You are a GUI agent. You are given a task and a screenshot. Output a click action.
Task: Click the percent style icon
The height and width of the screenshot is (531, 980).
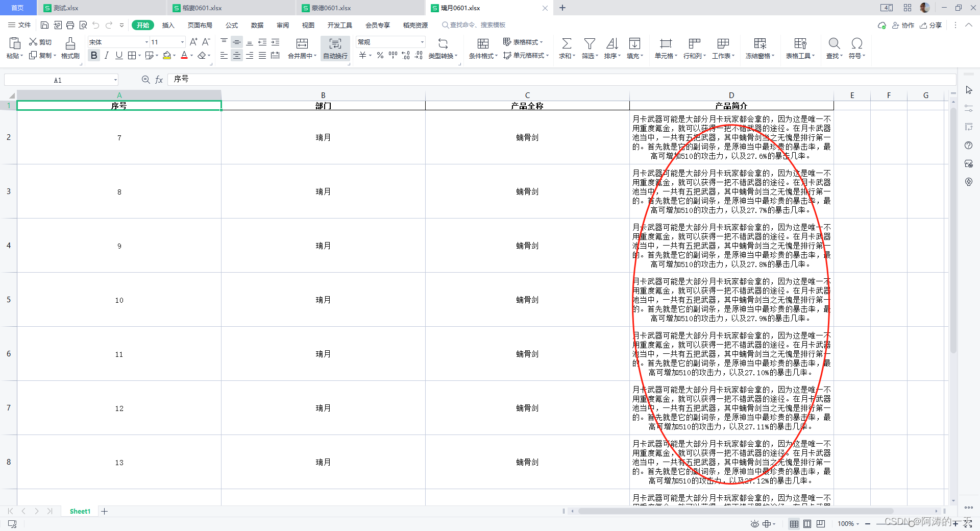(x=380, y=55)
